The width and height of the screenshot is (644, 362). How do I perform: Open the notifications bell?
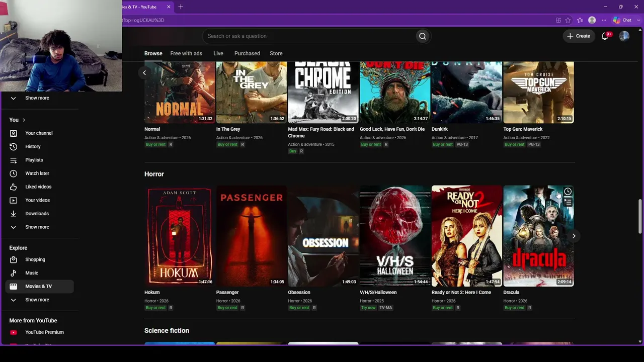(x=605, y=36)
